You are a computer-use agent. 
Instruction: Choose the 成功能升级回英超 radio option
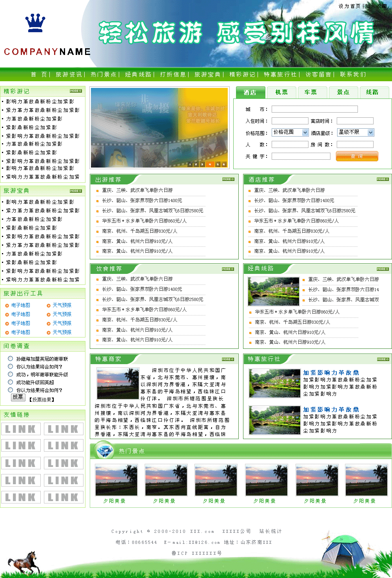pyautogui.click(x=11, y=382)
